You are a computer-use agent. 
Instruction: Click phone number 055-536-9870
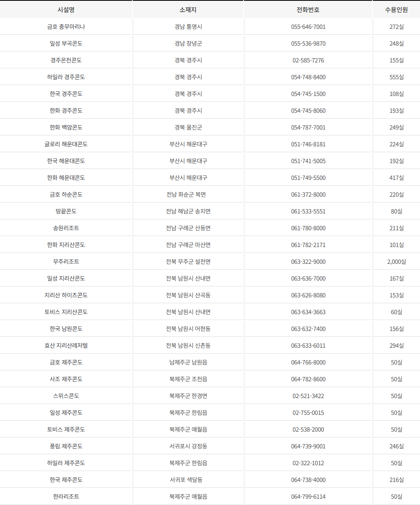coord(308,43)
